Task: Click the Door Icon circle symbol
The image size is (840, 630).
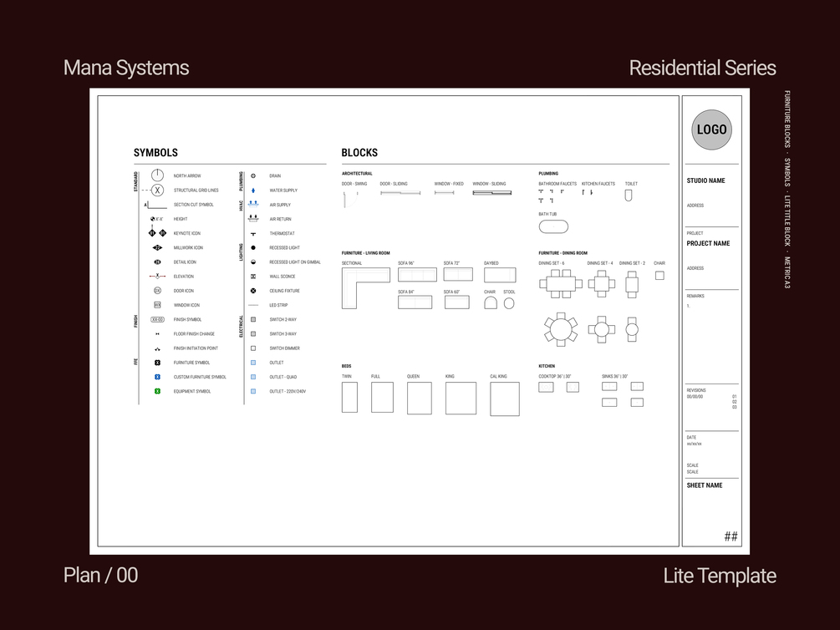Action: click(x=157, y=291)
